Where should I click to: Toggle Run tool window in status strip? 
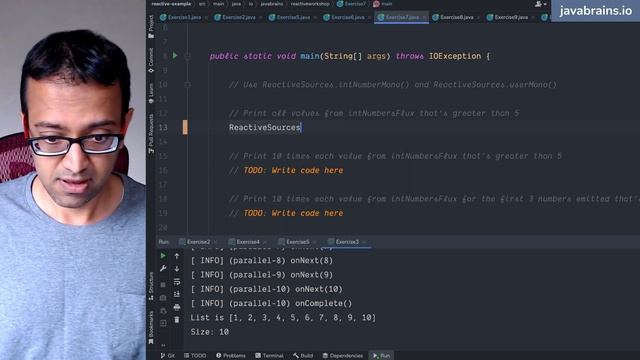coord(381,356)
